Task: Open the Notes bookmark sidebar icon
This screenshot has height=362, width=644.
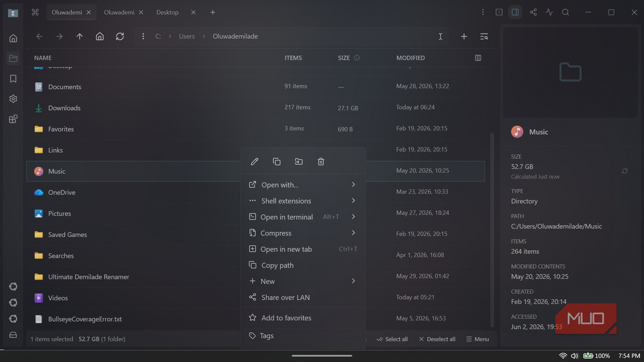Action: [13, 78]
